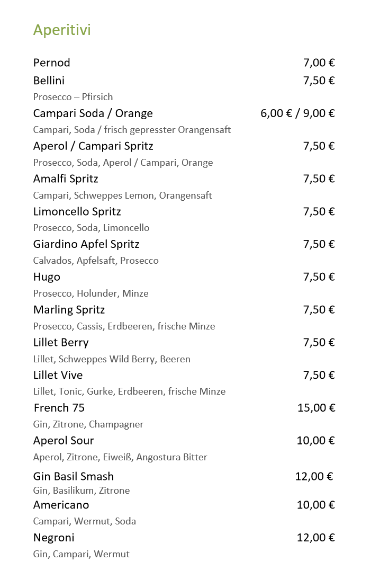
Task: Click the Hugo drink name
Action: 47,277
